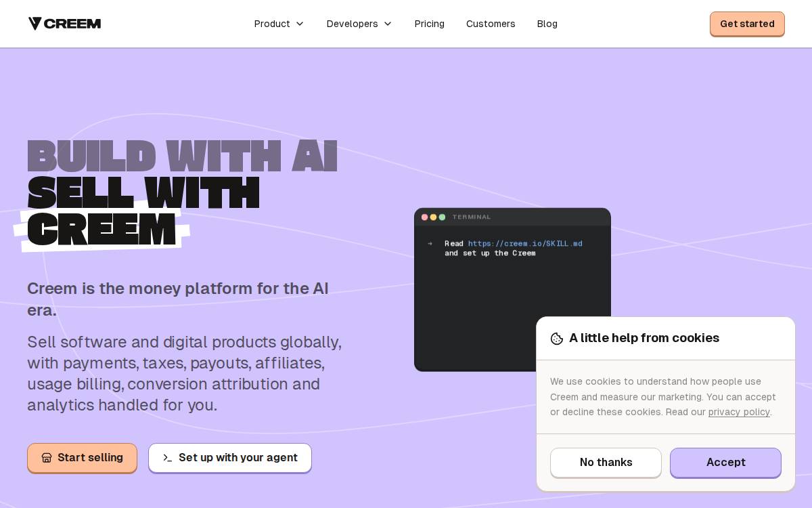812x508 pixels.
Task: Click the 'BUILD WITH AI' heading
Action: [x=182, y=156]
